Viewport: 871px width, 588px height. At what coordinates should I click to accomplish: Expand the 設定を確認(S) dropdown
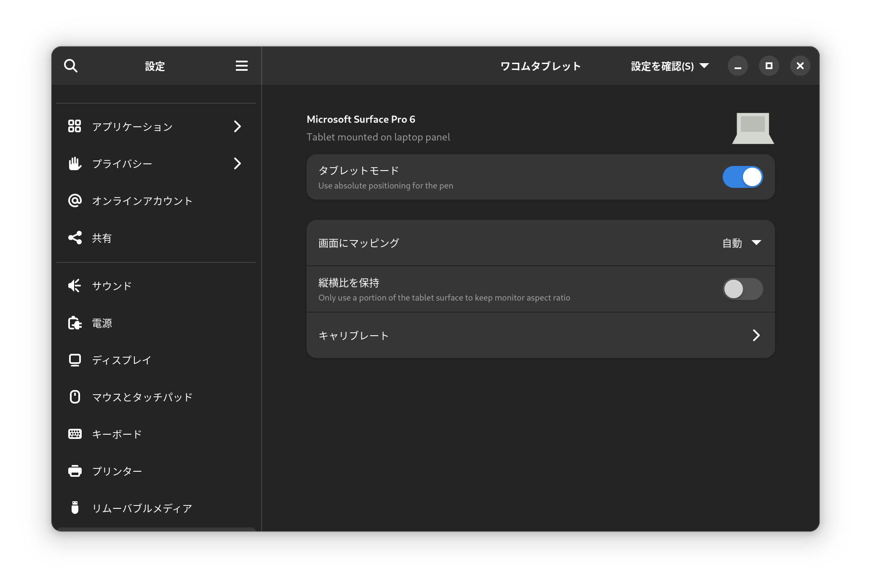[x=670, y=66]
